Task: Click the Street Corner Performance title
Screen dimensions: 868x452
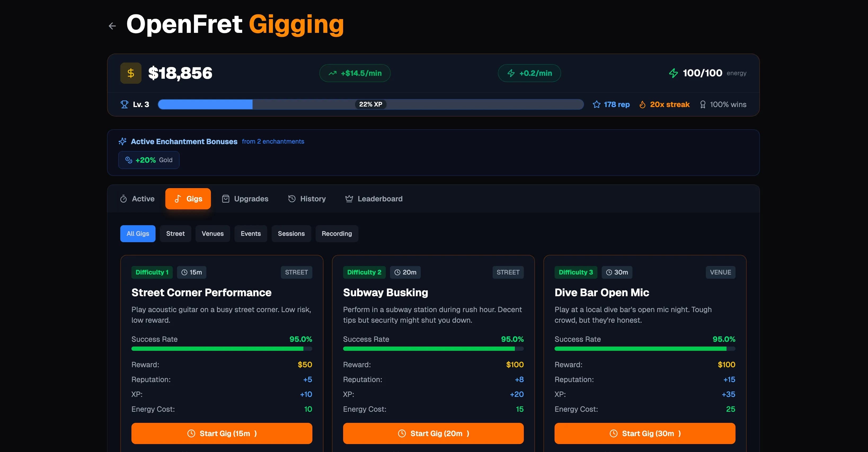Action: pos(201,293)
